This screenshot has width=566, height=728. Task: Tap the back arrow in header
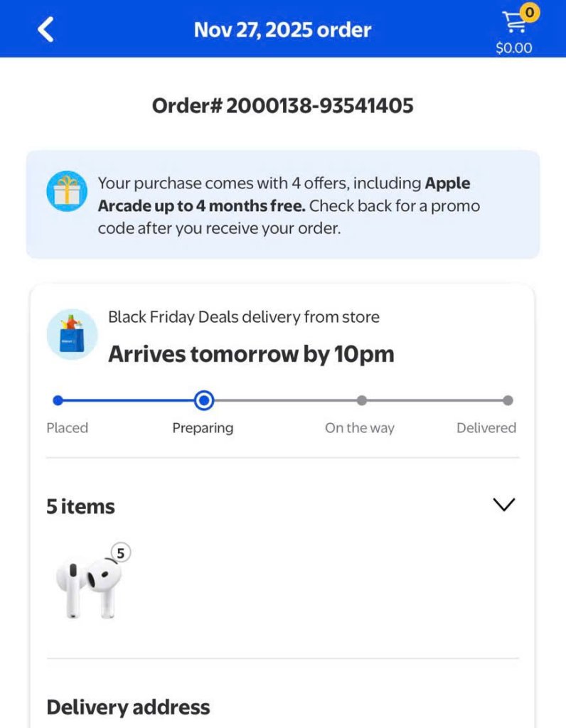[46, 30]
